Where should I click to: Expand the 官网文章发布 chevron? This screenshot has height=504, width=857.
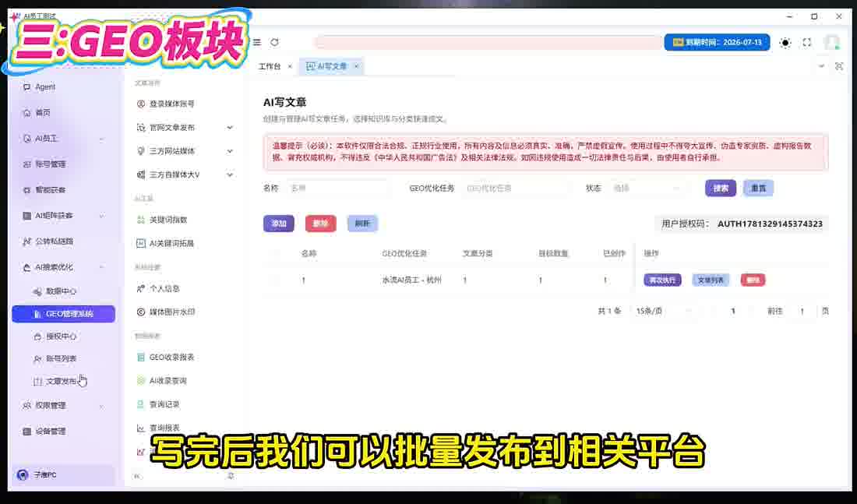(230, 128)
